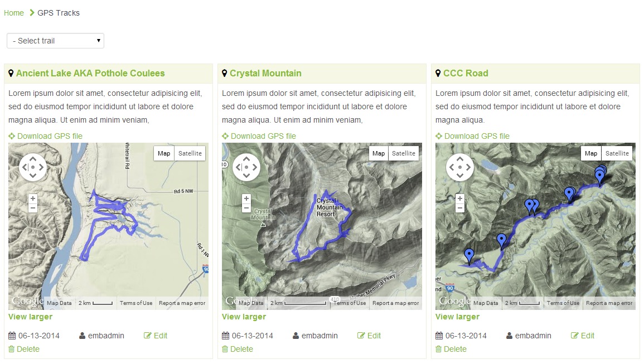Switch Ancient Lake map to Satellite view
The image size is (644, 364).
[190, 153]
